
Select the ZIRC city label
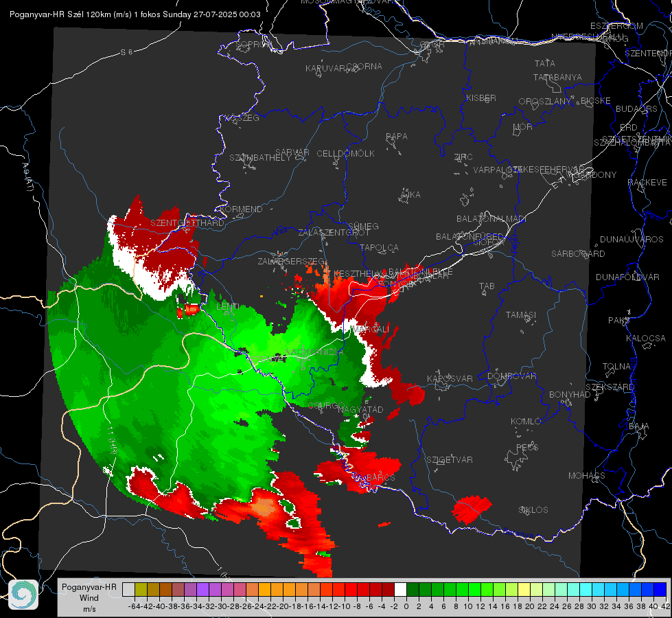click(x=463, y=157)
